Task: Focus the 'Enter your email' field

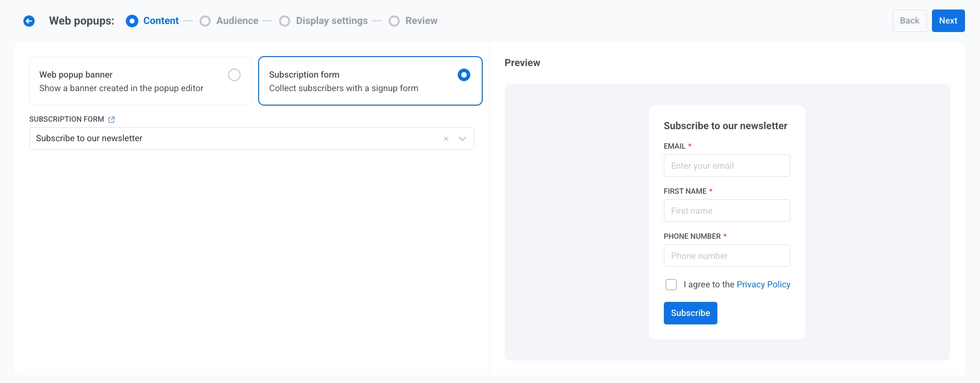Action: [x=727, y=166]
